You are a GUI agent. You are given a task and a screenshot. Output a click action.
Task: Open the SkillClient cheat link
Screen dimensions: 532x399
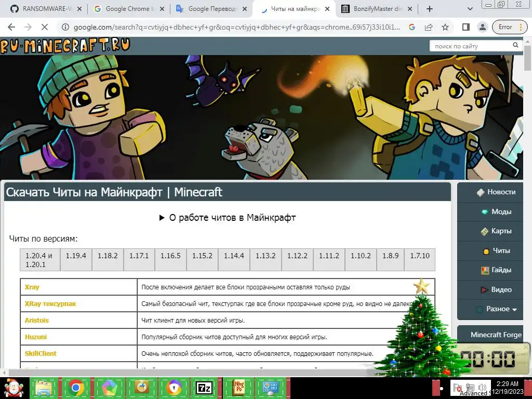(41, 353)
